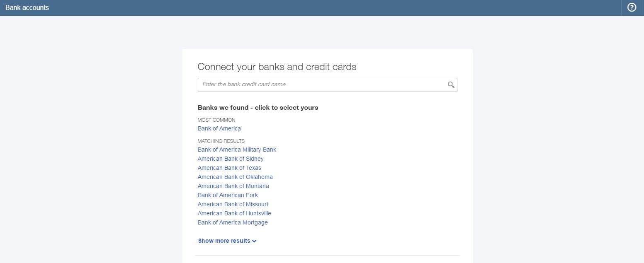Click the chevron next to Show more results
This screenshot has height=263, width=644.
pyautogui.click(x=254, y=241)
